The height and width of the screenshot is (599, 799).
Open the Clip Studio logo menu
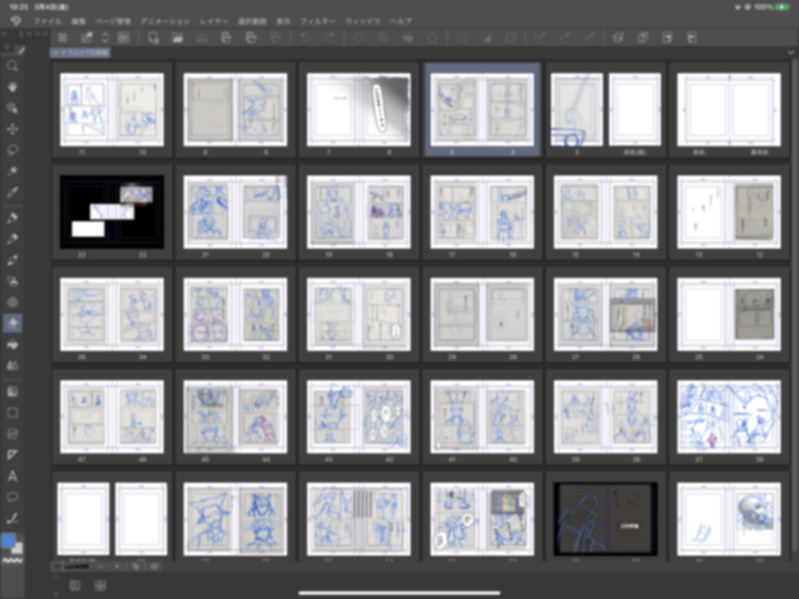coord(16,21)
